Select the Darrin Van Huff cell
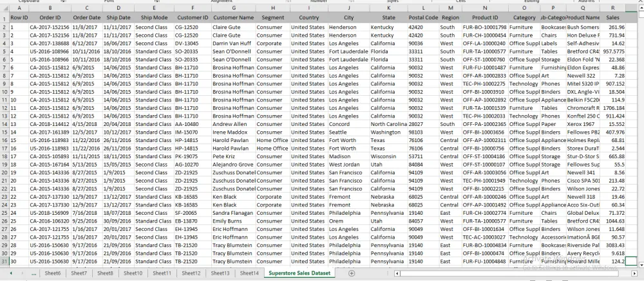This screenshot has height=281, width=644. [x=234, y=44]
